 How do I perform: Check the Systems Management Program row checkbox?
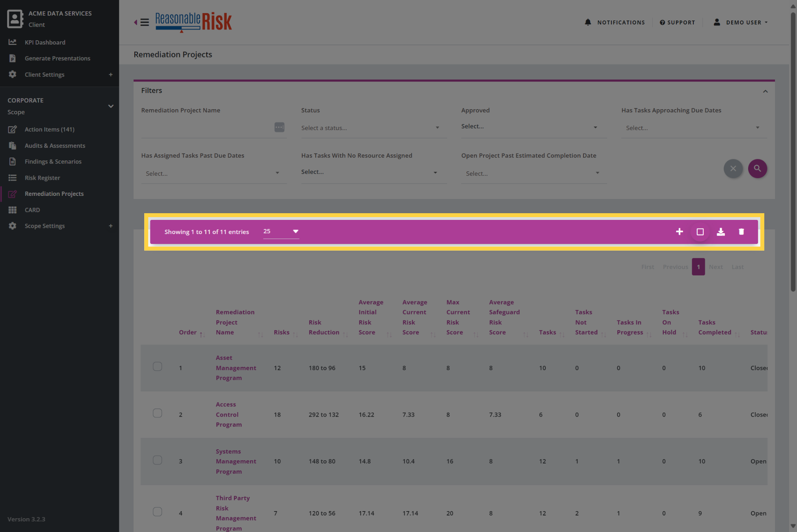tap(158, 460)
